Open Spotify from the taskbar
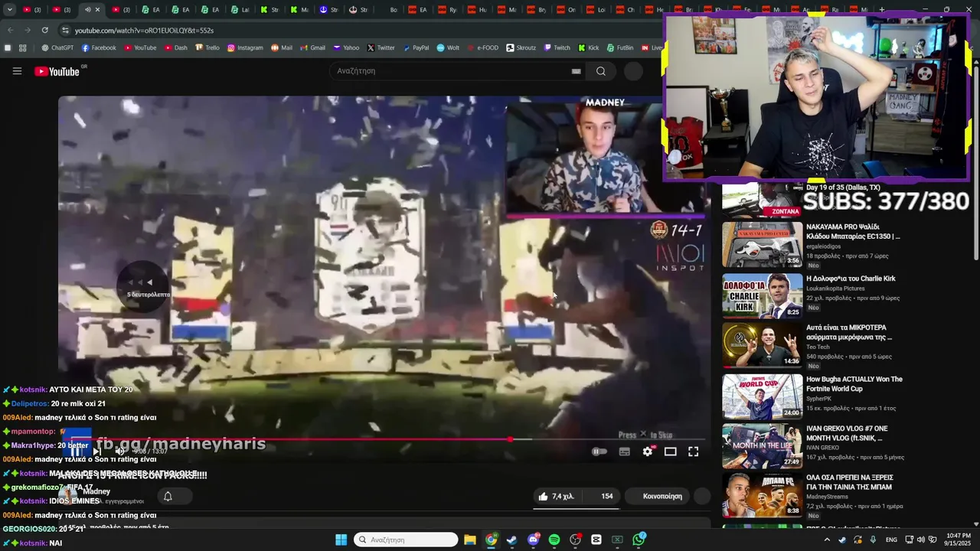 pos(554,540)
